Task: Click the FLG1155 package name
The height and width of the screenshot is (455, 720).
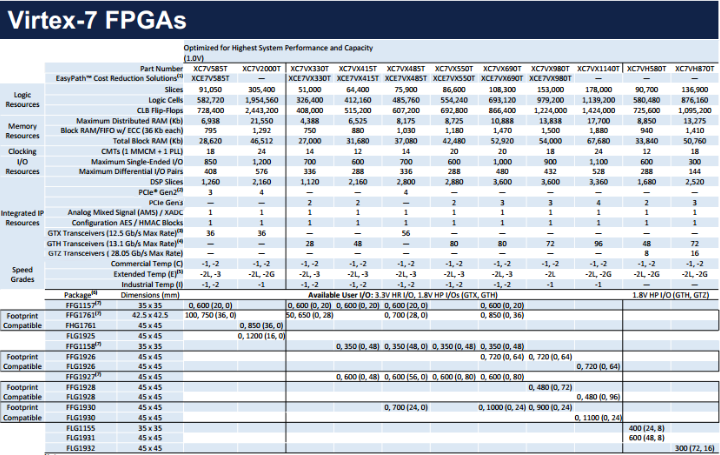Action: [81, 428]
